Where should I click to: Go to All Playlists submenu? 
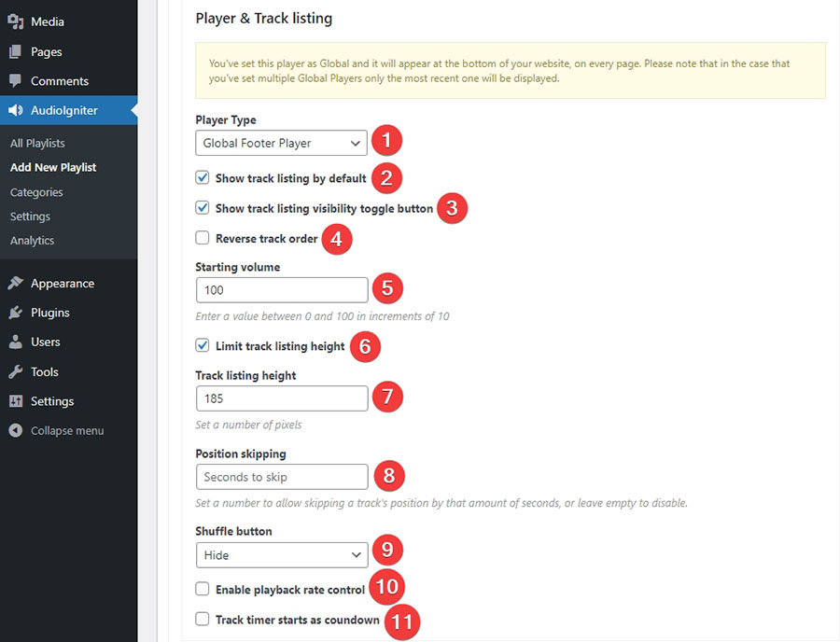pos(37,144)
